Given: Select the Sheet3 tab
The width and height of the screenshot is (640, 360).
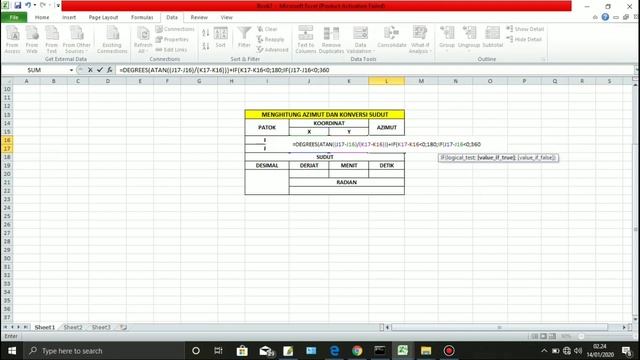Looking at the screenshot, I should click(101, 327).
